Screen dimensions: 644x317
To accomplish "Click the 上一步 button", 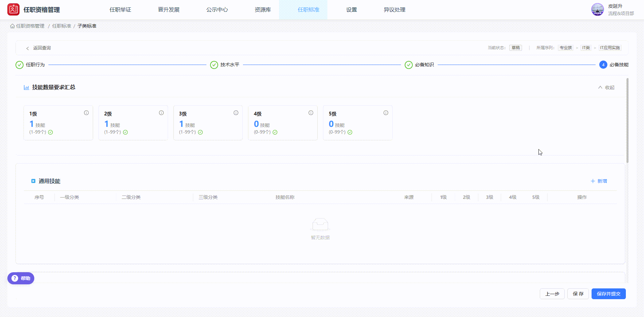I will point(552,294).
